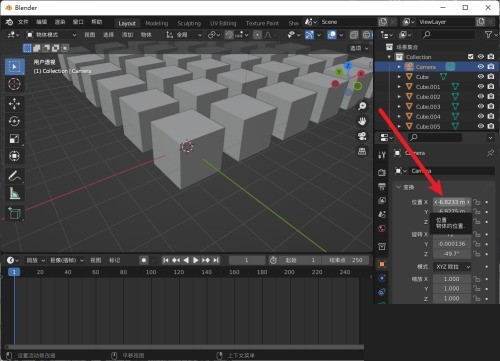
Task: Open the View Layer properties tab
Action: (x=382, y=200)
